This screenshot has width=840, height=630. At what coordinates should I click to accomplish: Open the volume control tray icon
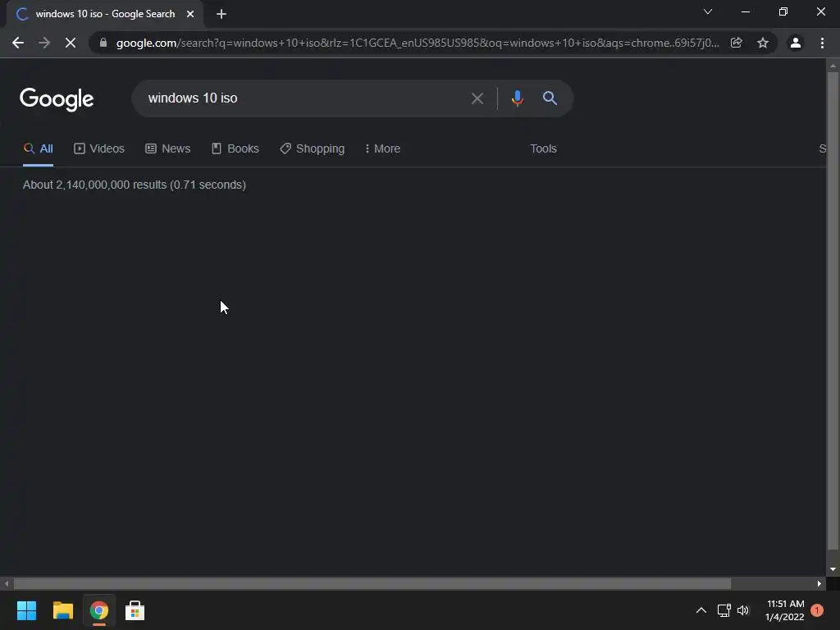click(743, 610)
